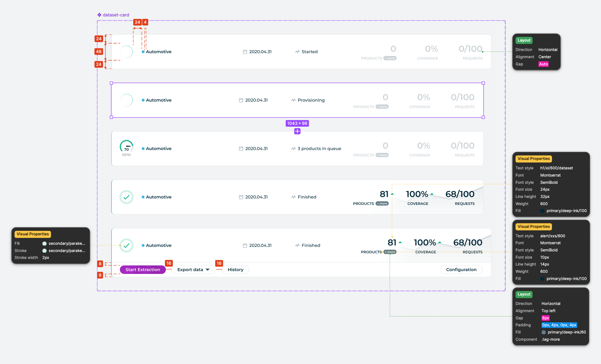The width and height of the screenshot is (601, 364).
Task: Click the calendar icon beside the Started card's date
Action: pos(245,52)
